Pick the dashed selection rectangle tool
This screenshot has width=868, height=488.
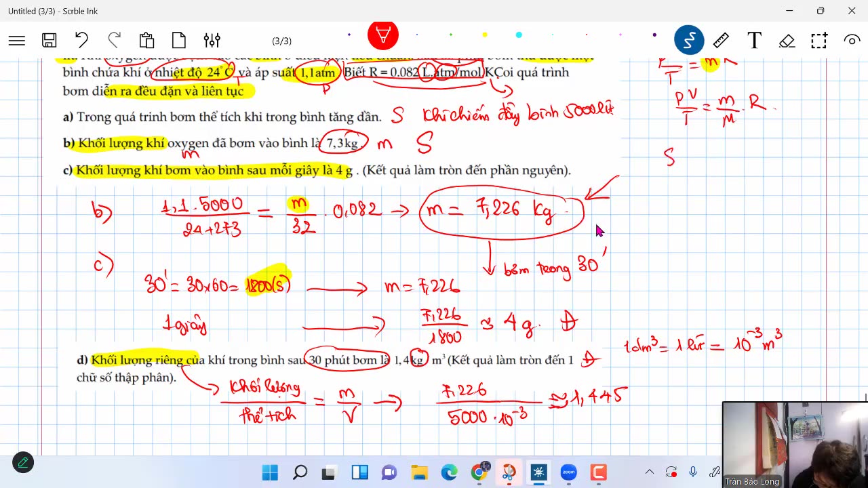[x=819, y=41]
